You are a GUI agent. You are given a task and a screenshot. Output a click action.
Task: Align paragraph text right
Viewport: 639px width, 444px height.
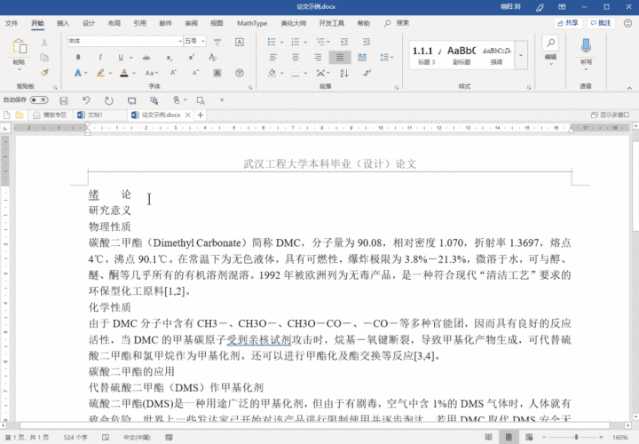(317, 57)
